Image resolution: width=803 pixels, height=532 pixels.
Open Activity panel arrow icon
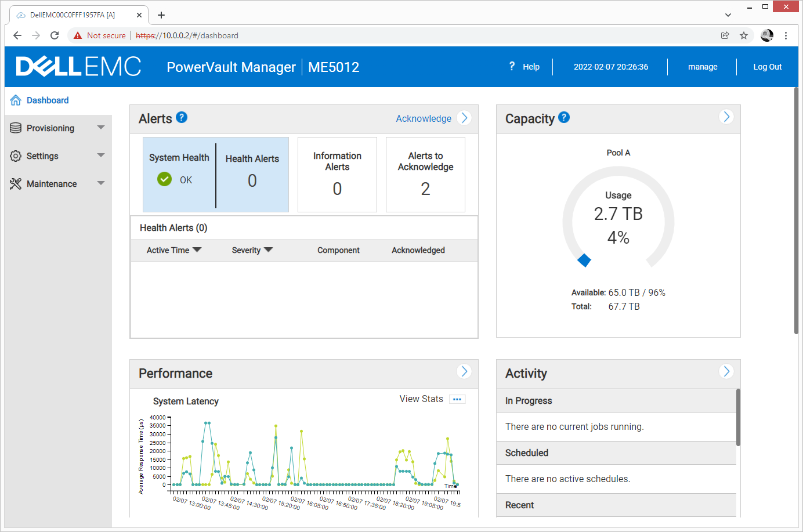click(726, 371)
